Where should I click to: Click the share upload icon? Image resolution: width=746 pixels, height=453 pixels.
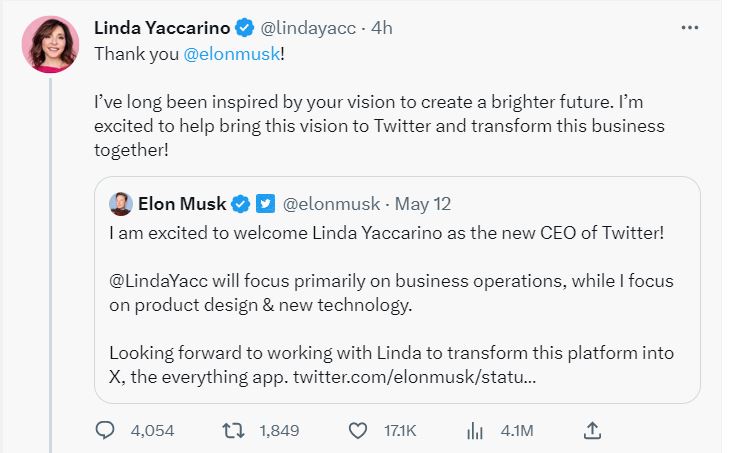(592, 431)
